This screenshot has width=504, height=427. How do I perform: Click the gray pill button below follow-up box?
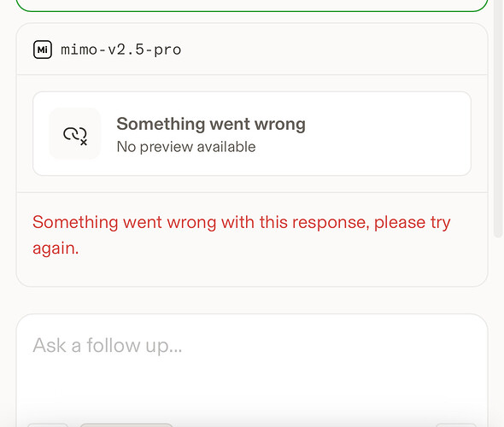click(126, 425)
